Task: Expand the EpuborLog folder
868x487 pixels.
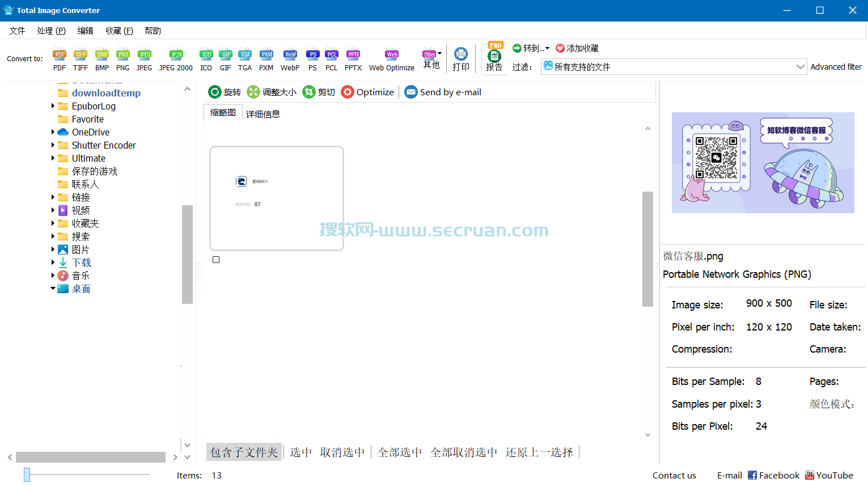Action: click(x=53, y=106)
